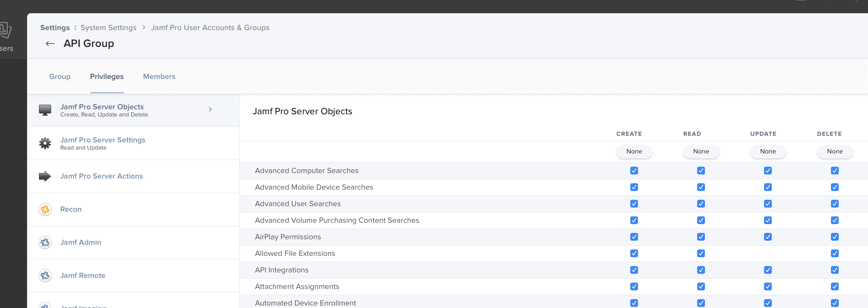Click the Recon app icon
Viewport: 868px width, 308px height.
(45, 209)
